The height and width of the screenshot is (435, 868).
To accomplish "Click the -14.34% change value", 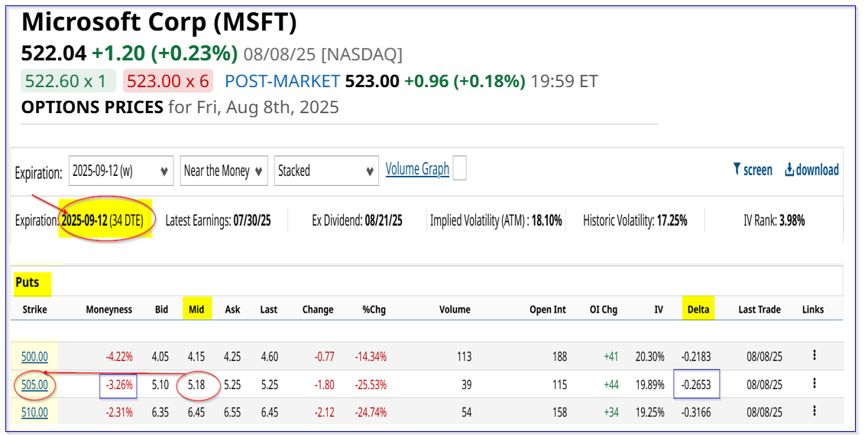I will [x=371, y=356].
